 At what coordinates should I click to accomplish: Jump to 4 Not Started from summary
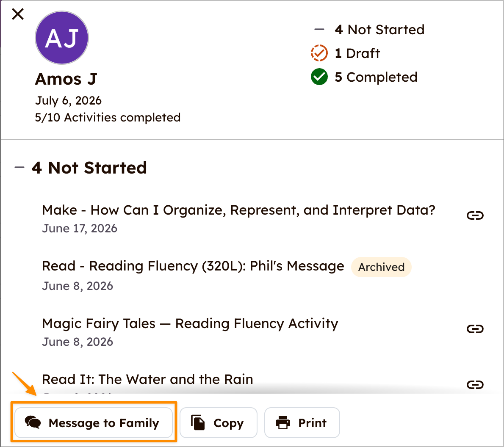[x=379, y=30]
